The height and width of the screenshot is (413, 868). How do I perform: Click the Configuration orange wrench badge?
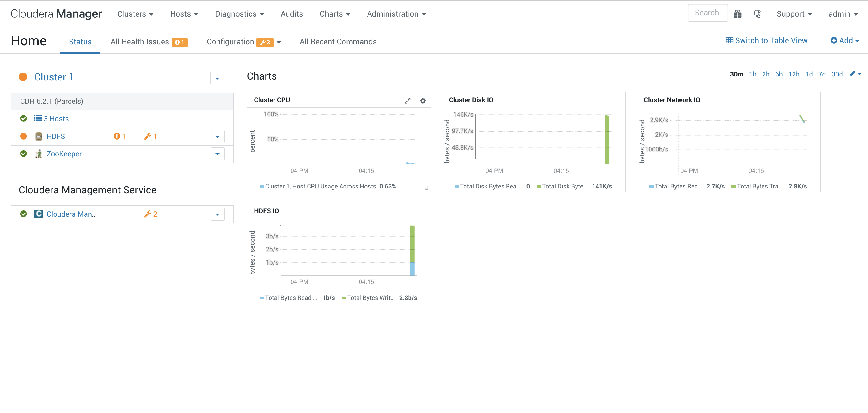coord(265,42)
